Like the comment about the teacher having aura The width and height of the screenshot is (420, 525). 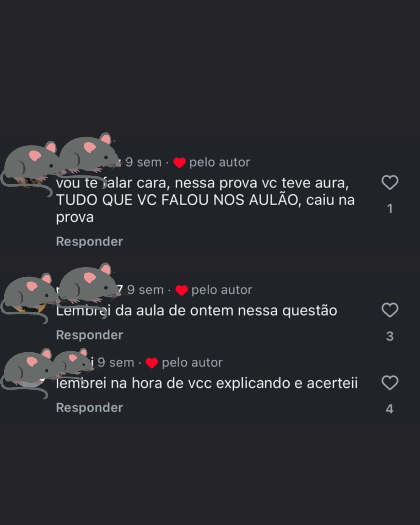pyautogui.click(x=390, y=182)
